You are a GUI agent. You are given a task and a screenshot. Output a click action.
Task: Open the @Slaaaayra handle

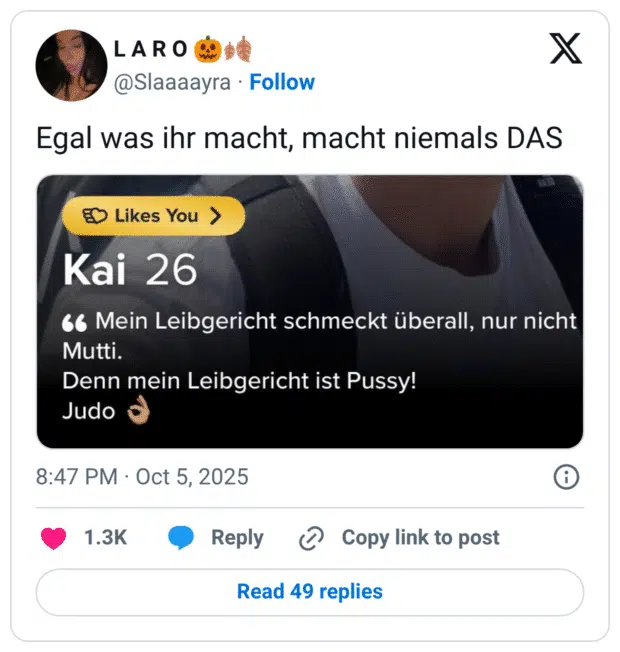tap(172, 82)
